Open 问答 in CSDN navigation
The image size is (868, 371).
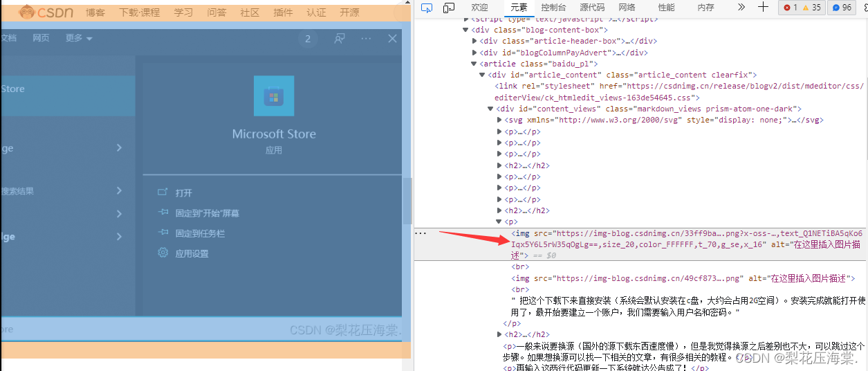point(216,12)
